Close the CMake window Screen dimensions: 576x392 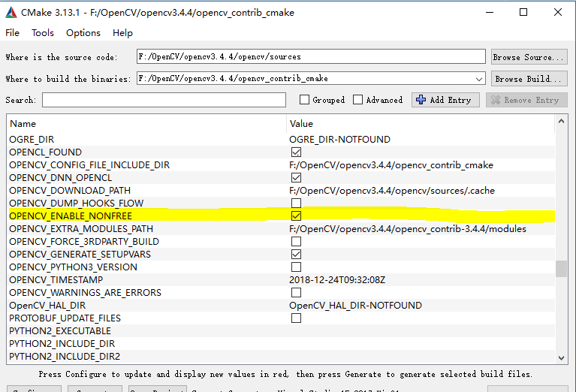[x=558, y=13]
